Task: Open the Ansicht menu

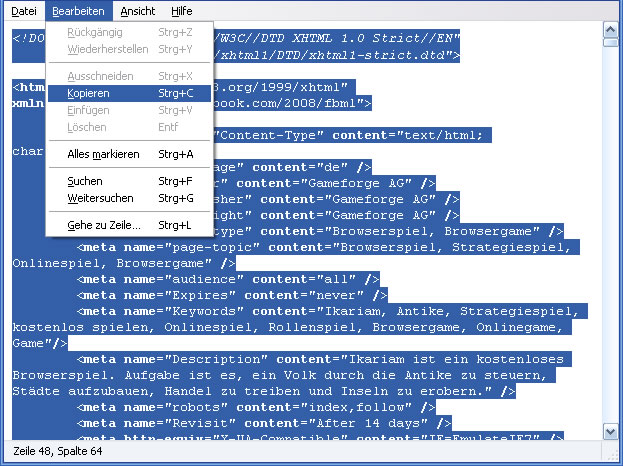Action: coord(138,11)
